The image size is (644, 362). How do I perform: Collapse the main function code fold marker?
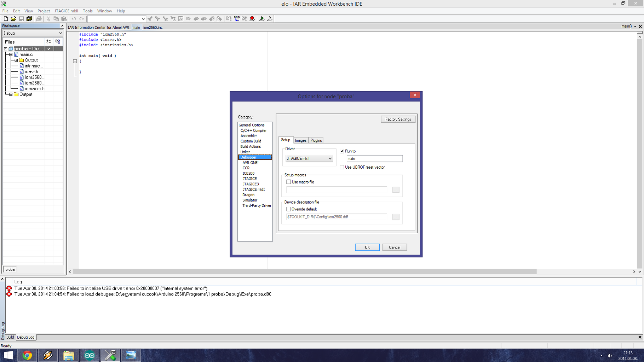point(75,61)
